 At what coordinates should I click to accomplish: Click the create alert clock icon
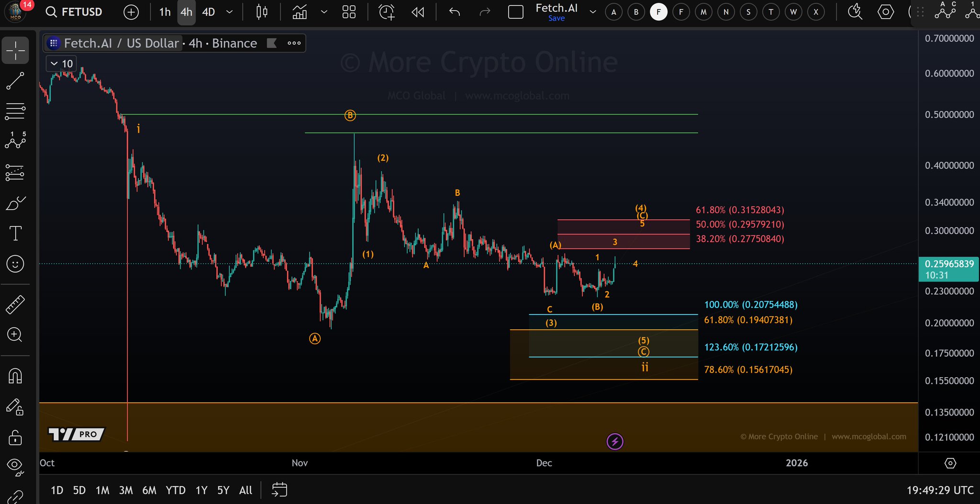tap(387, 12)
